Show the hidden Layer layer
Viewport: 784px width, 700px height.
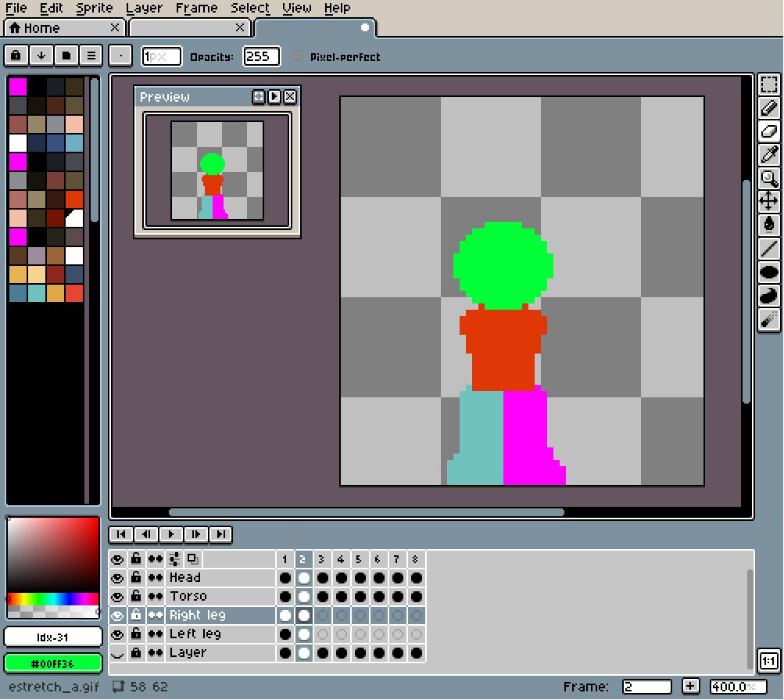(117, 653)
